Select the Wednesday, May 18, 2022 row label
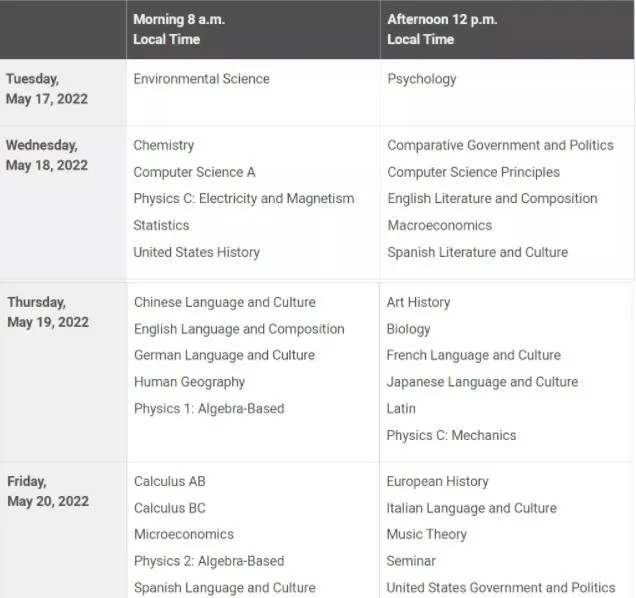This screenshot has width=636, height=598. 47,155
